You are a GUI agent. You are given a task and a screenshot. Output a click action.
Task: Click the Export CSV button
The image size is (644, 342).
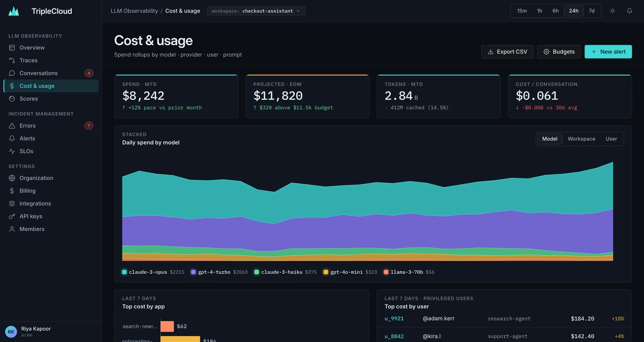point(507,52)
